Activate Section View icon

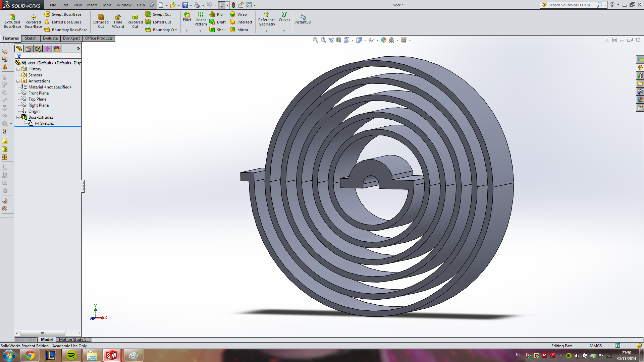(339, 40)
